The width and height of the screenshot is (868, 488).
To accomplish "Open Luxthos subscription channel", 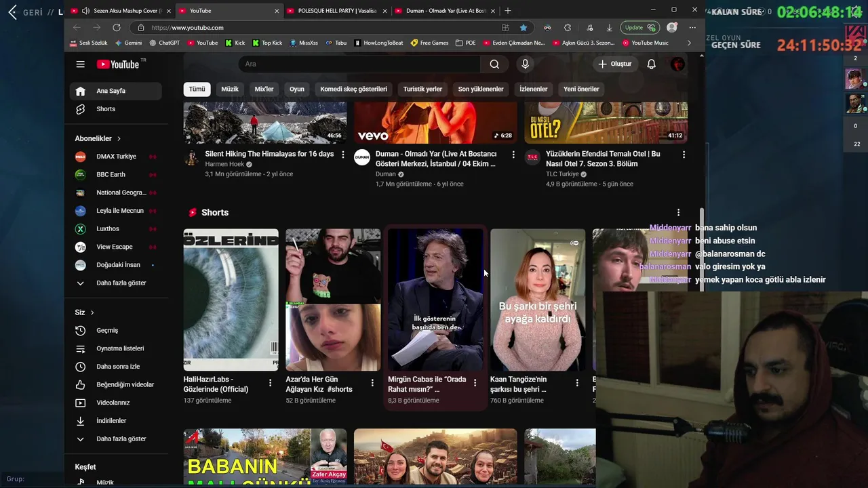I will click(115, 228).
